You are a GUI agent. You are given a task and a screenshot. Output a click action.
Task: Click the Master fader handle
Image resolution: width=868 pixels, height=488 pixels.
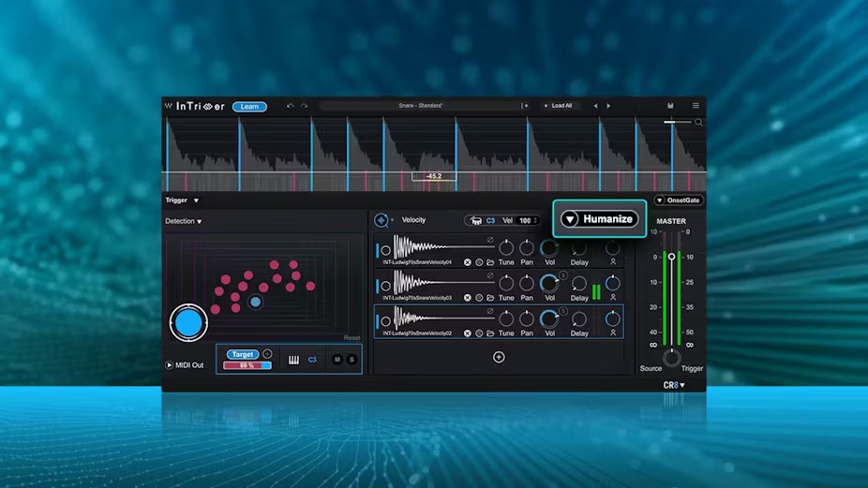coord(671,257)
